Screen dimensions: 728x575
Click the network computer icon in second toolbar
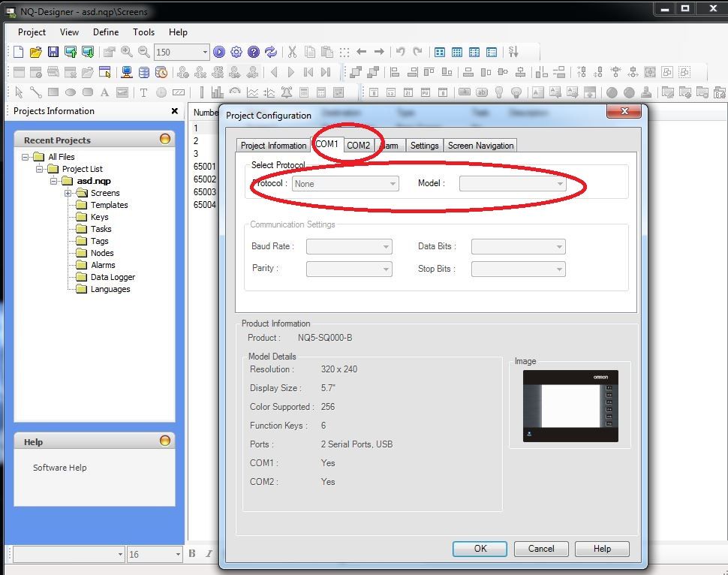[x=127, y=72]
